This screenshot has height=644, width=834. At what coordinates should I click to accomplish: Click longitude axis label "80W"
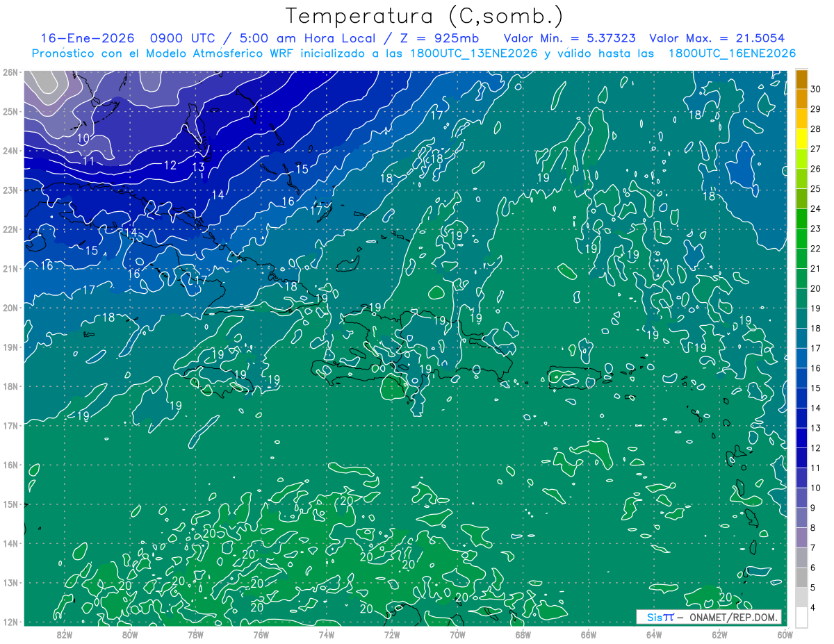point(129,634)
